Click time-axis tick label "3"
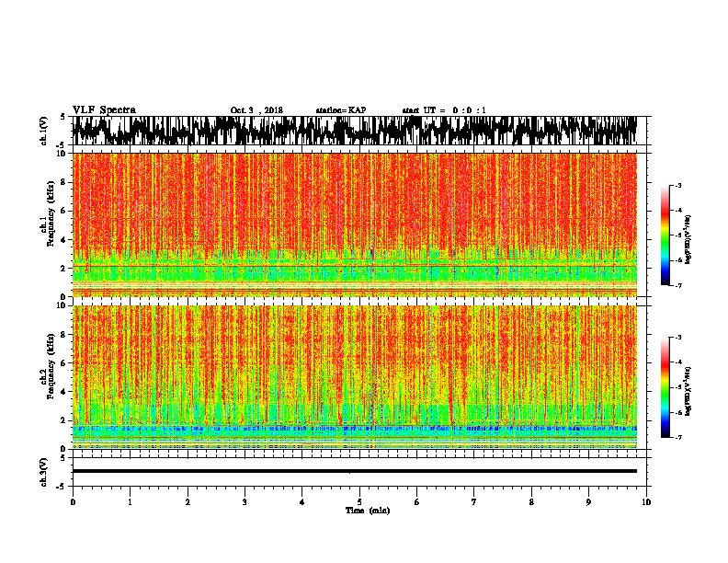 pyautogui.click(x=245, y=501)
